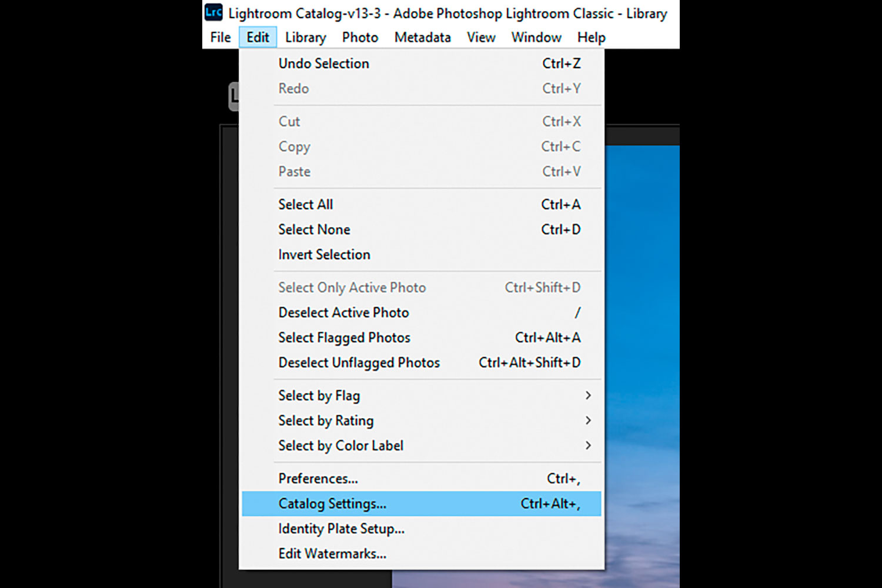Viewport: 882px width, 588px height.
Task: Expand the Select by Color Label submenu
Action: tap(340, 446)
